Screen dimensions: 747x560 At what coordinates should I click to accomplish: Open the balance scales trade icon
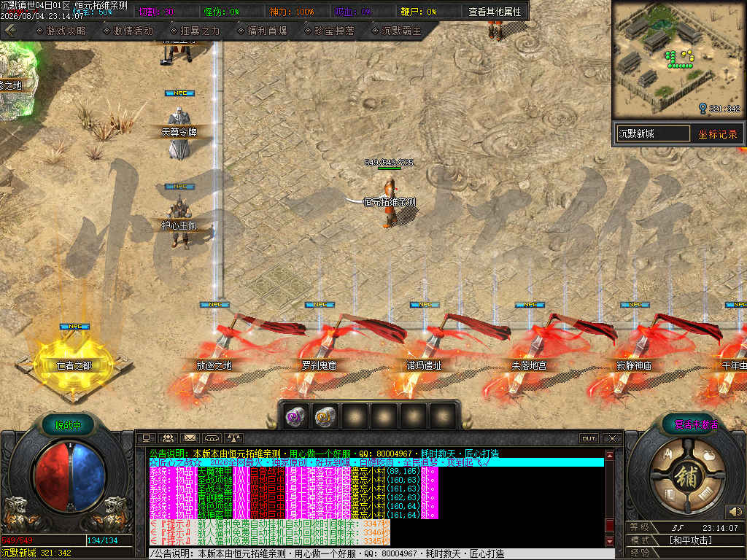point(233,437)
